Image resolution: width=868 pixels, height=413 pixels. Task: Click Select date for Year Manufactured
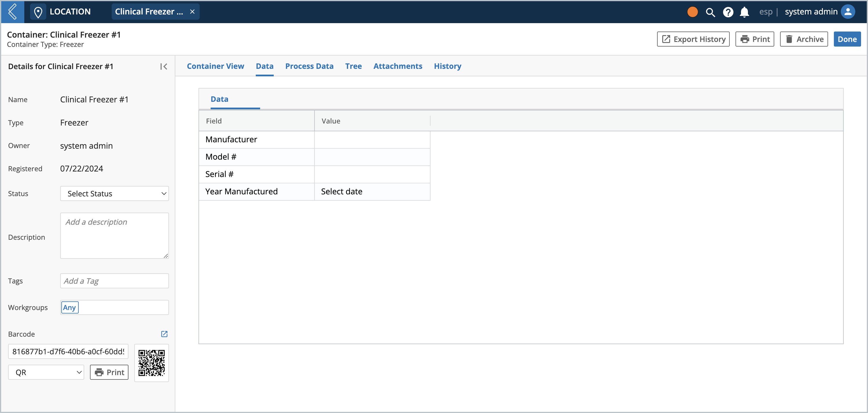pos(372,192)
